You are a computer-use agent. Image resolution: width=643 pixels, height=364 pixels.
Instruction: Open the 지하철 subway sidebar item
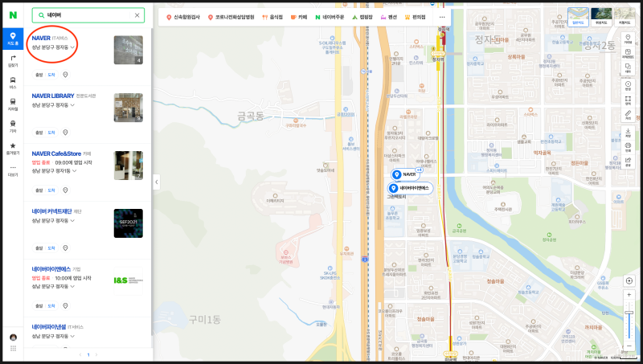(13, 104)
